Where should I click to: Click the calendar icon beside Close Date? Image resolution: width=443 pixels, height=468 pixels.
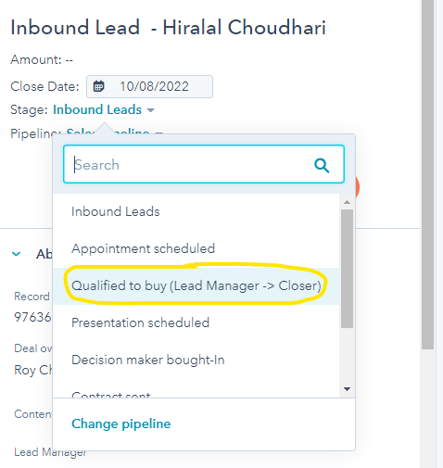[98, 86]
